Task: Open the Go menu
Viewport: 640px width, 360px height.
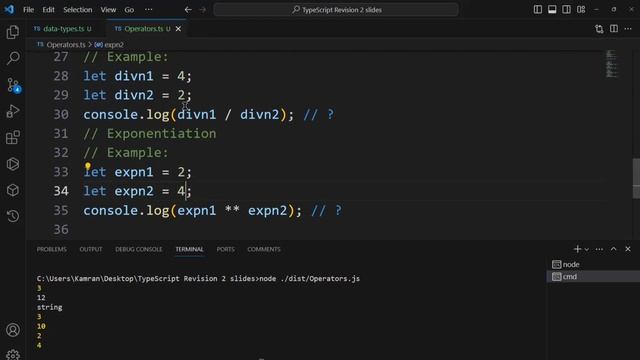Action: click(x=129, y=9)
